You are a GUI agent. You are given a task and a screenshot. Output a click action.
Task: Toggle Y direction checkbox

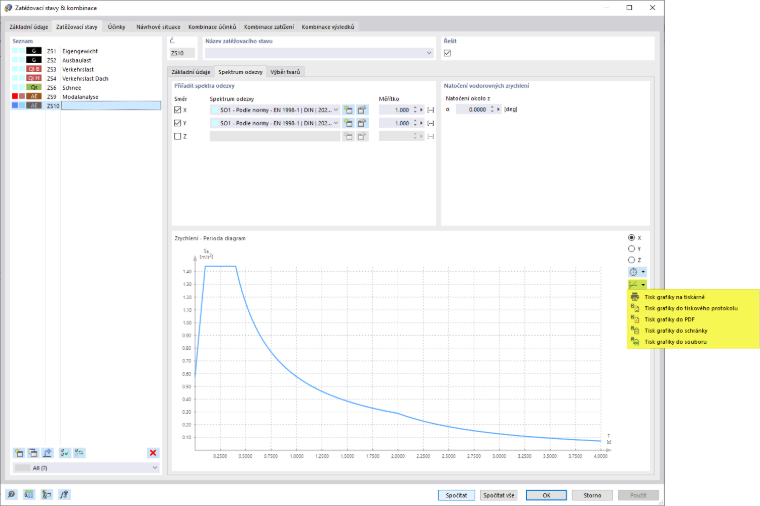point(177,123)
